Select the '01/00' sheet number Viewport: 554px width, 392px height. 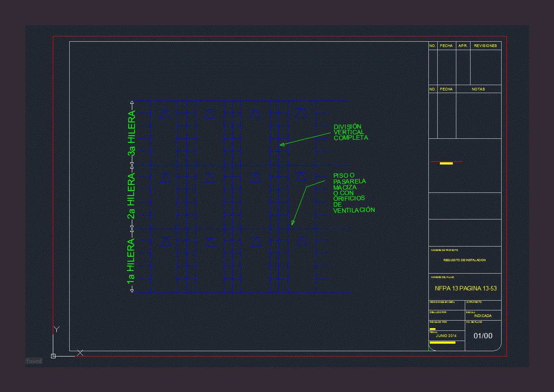click(x=483, y=336)
